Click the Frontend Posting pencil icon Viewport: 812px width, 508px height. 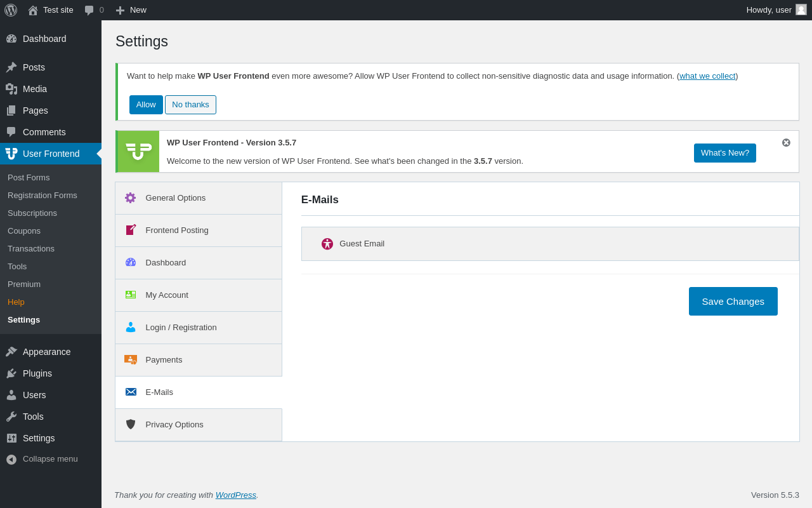tap(131, 230)
